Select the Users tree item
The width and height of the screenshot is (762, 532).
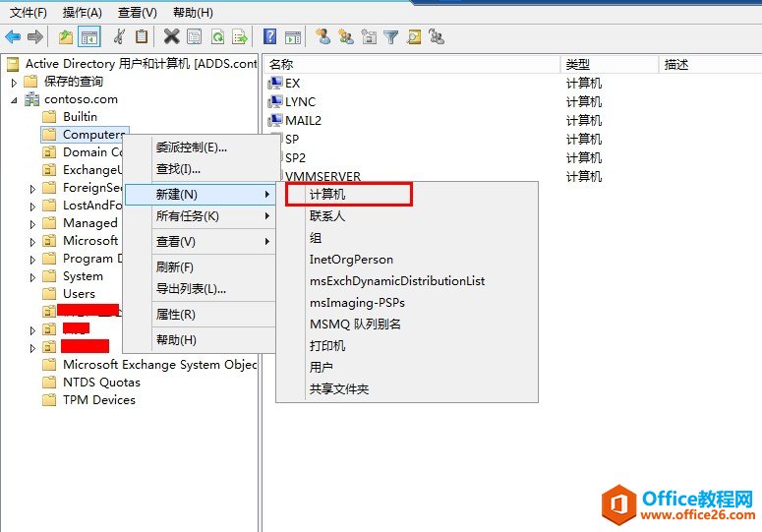(x=80, y=294)
